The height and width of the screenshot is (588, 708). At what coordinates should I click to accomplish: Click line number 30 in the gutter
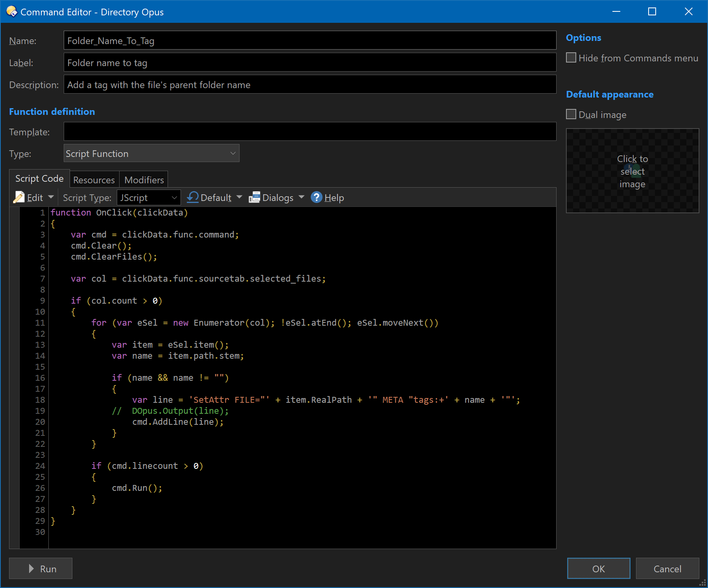pos(40,532)
